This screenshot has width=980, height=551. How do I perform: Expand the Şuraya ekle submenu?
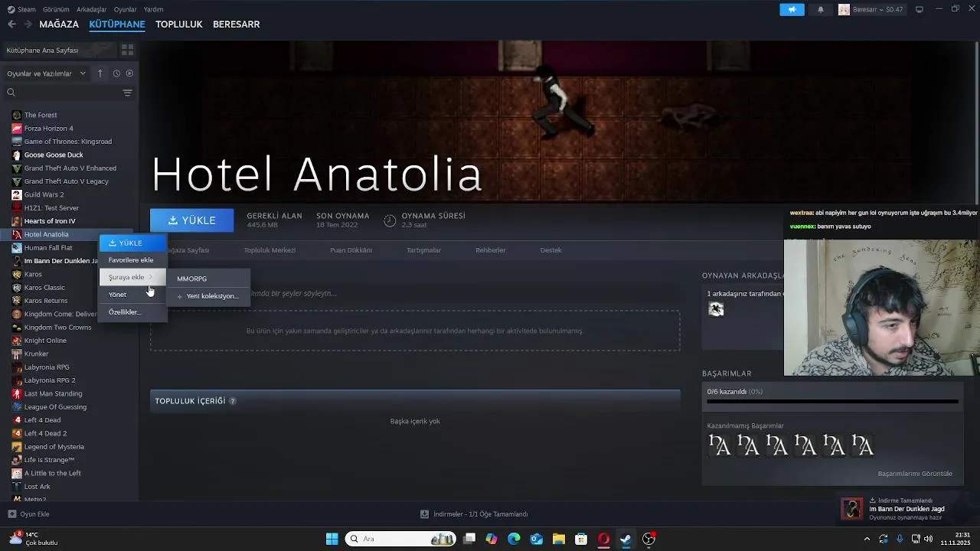(x=132, y=277)
